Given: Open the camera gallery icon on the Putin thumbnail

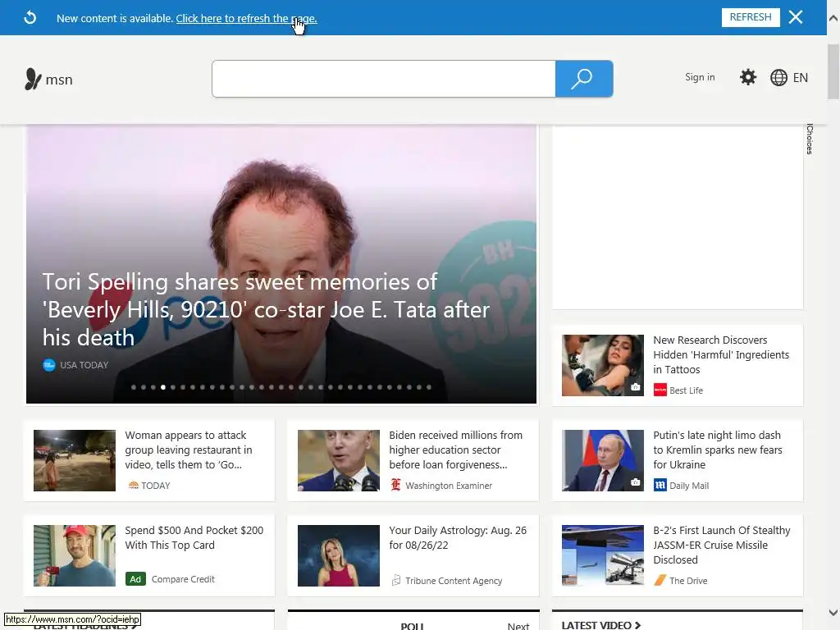Looking at the screenshot, I should [636, 482].
